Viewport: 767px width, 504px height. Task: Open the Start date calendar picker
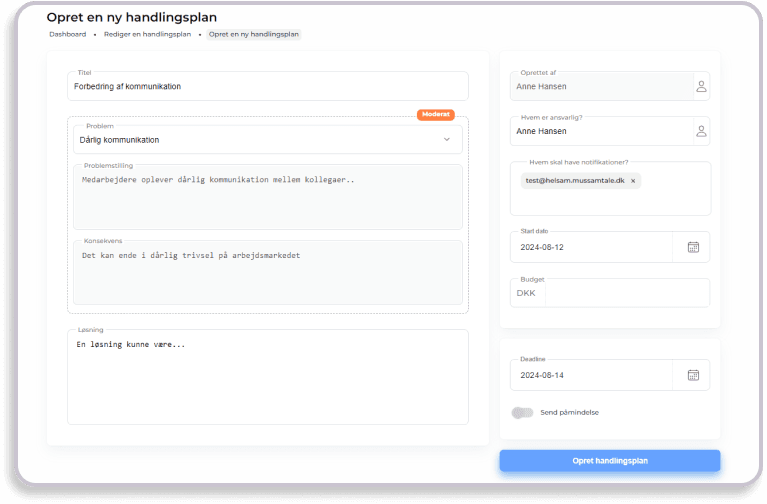click(693, 247)
